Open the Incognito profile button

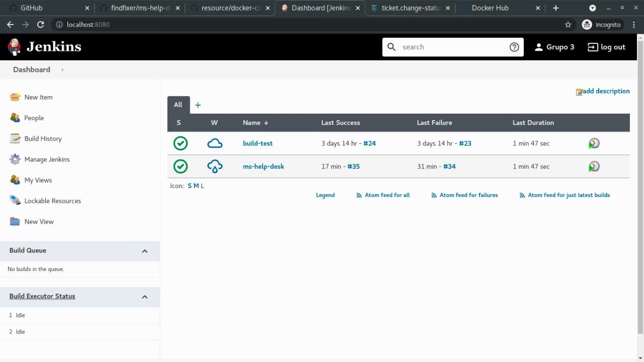click(x=603, y=25)
